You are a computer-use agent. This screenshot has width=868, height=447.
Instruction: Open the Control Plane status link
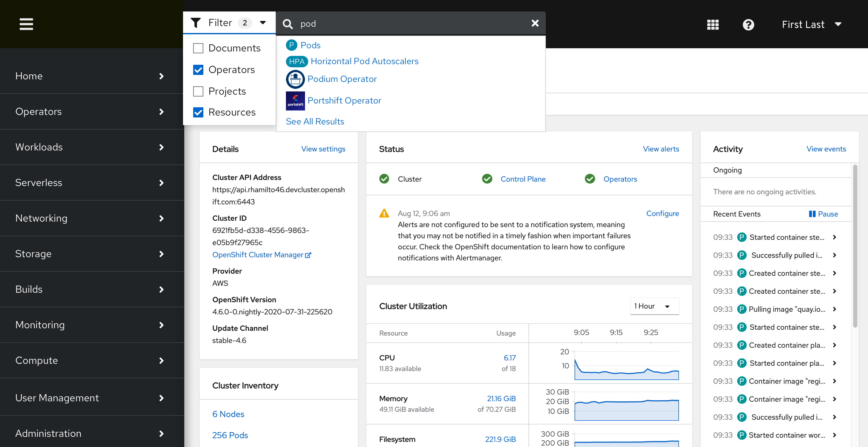(x=523, y=179)
